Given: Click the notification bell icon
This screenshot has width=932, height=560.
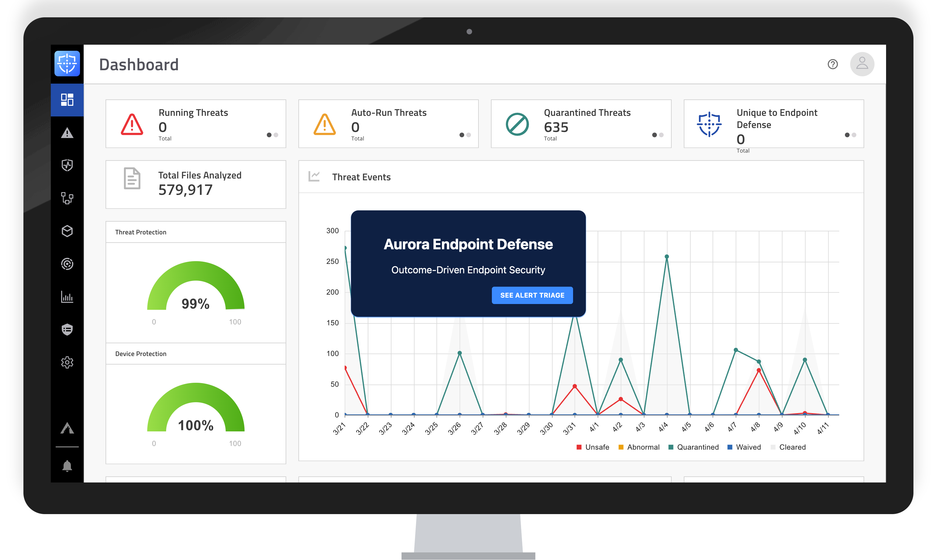Looking at the screenshot, I should (67, 466).
